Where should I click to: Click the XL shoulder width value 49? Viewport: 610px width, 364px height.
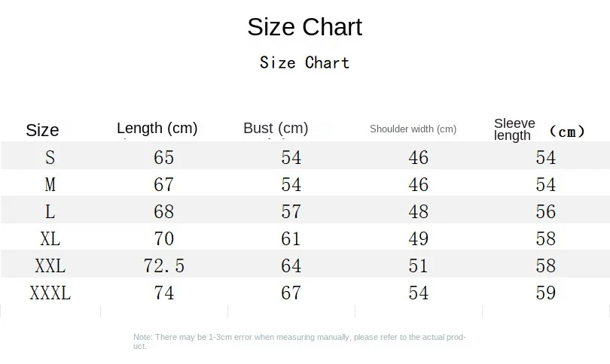click(418, 238)
